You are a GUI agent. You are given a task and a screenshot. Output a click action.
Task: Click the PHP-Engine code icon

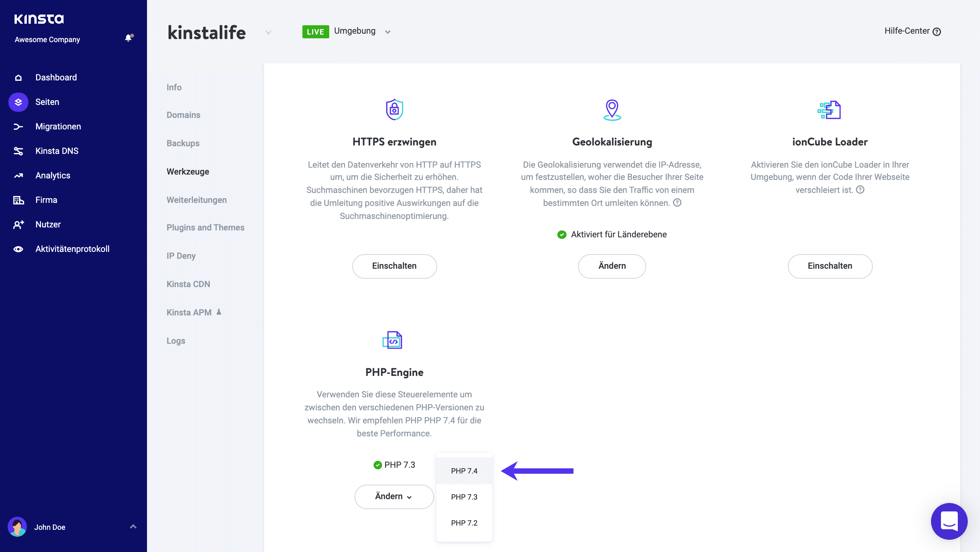(392, 340)
